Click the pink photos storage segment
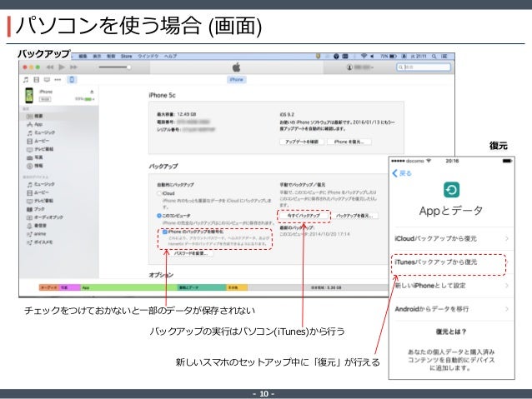 70,287
